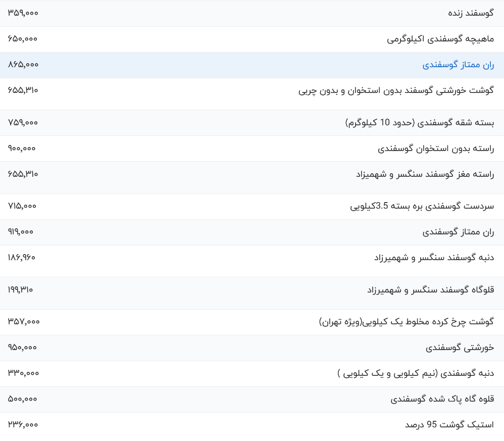Screen dimensions: 504x441
Task: Open دنبه گوسفند سنگسر و شهمیرزاد
Action: tap(434, 258)
